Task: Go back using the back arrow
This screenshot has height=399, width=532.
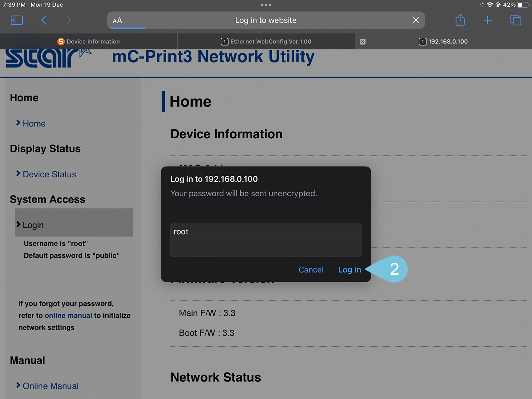Action: 44,20
